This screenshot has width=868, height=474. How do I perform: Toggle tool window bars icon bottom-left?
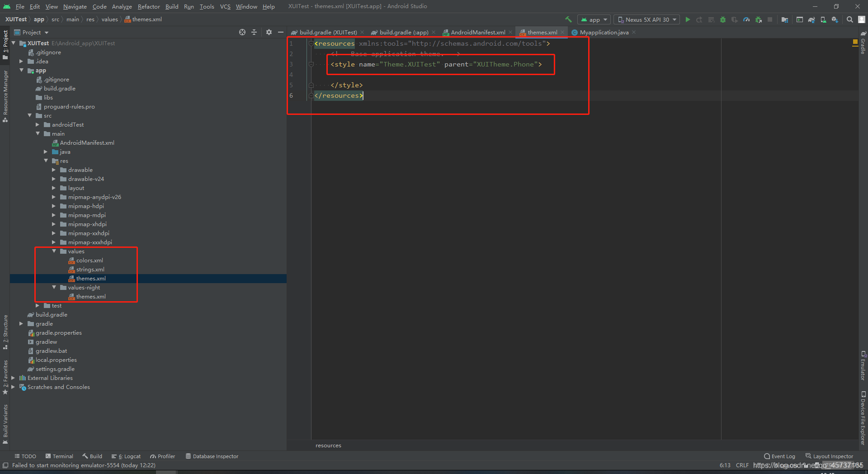tap(5, 465)
